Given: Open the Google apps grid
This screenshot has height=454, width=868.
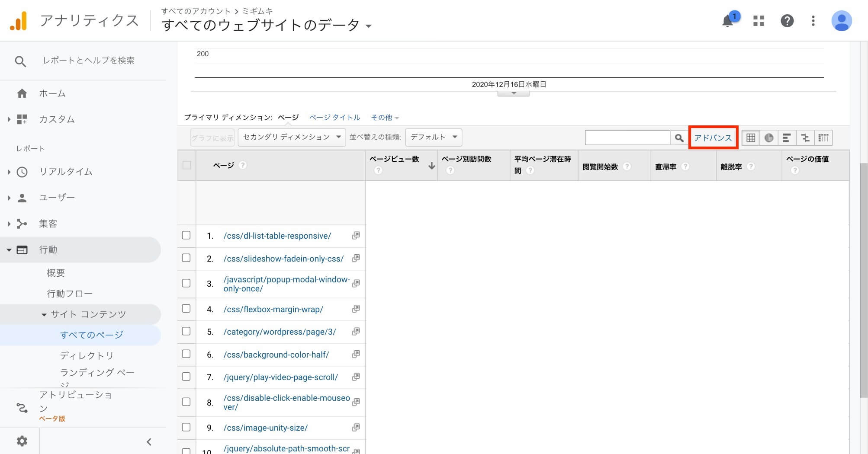Looking at the screenshot, I should [759, 21].
